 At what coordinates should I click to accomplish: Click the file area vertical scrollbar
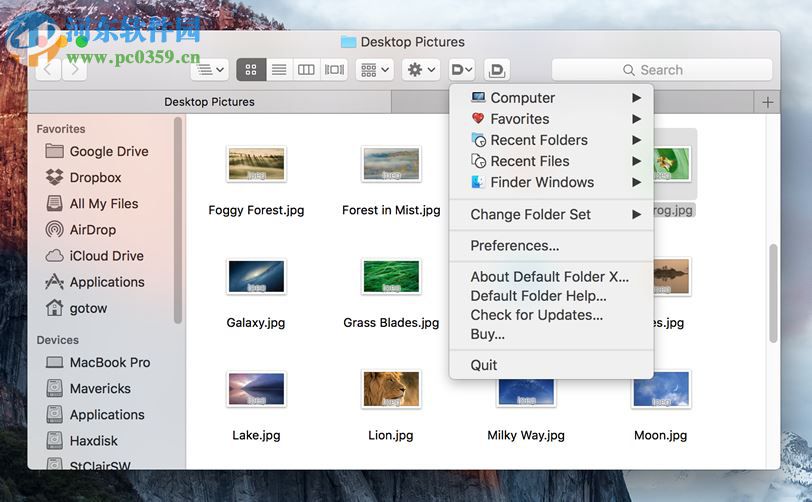tap(773, 293)
